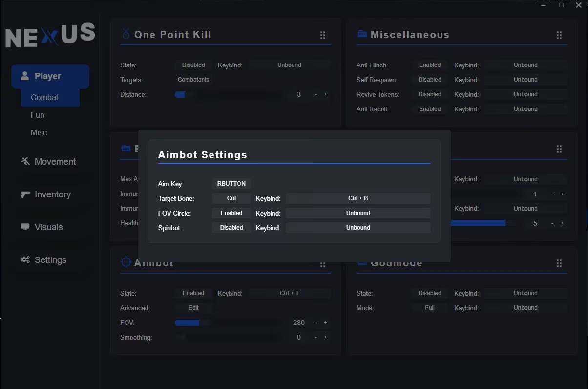
Task: Click the Aimbot Advanced Edit button
Action: pos(193,308)
